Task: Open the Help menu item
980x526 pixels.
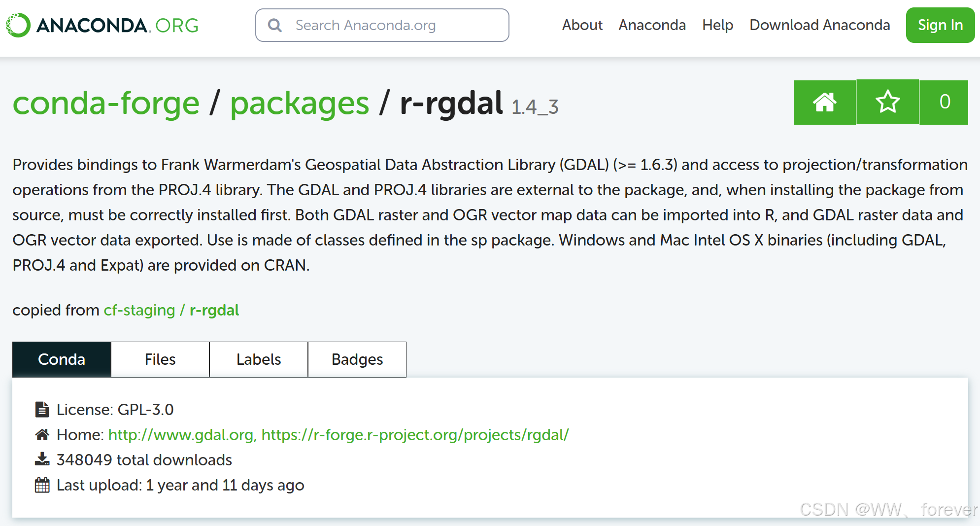Action: pos(717,25)
